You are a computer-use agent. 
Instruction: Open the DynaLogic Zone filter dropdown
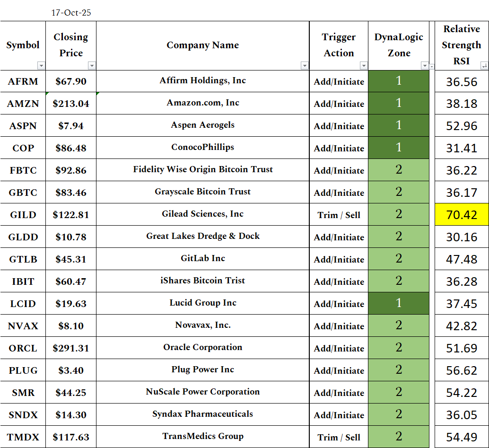click(424, 65)
